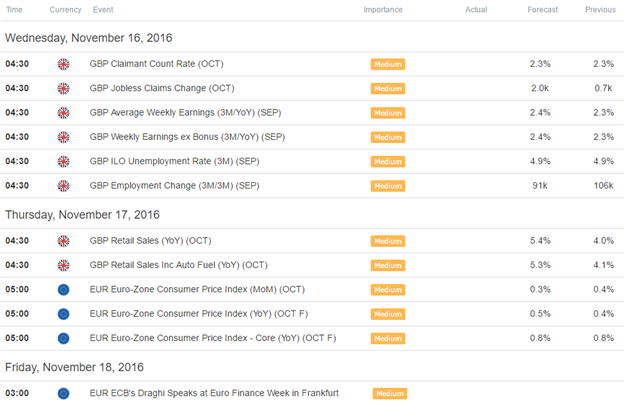Click the UK flag icon beside ILO Unemployment Rate
This screenshot has height=403, width=624.
tap(63, 162)
